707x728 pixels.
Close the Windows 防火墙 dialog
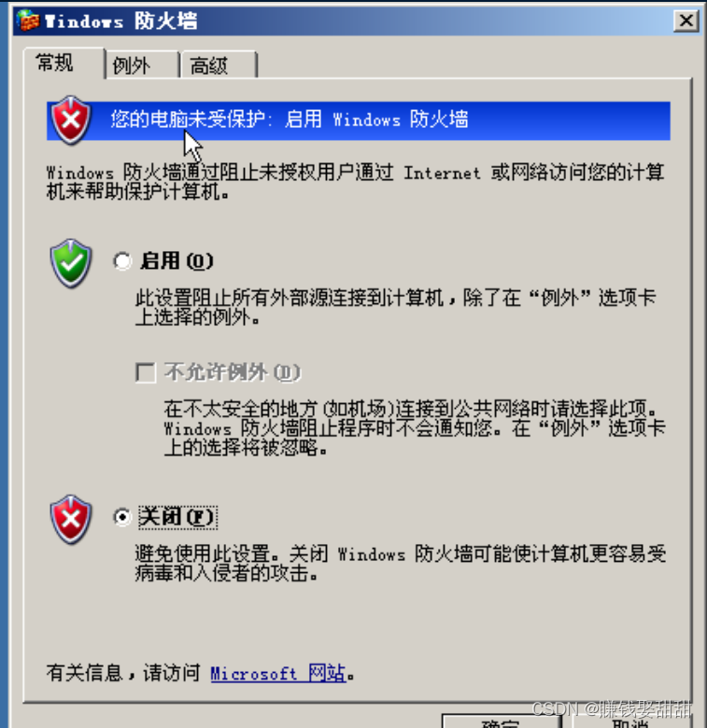tap(686, 21)
